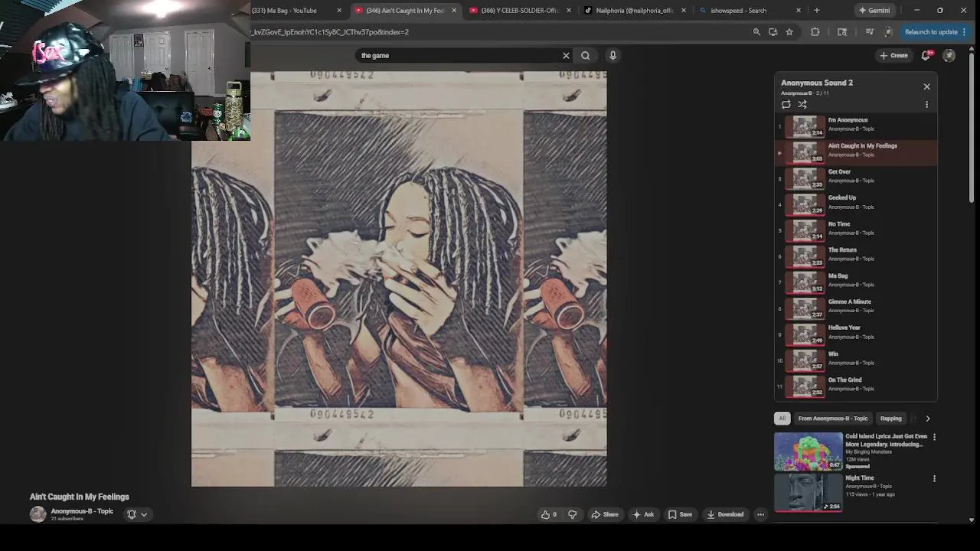Bookmark this page with the star icon

[x=789, y=32]
